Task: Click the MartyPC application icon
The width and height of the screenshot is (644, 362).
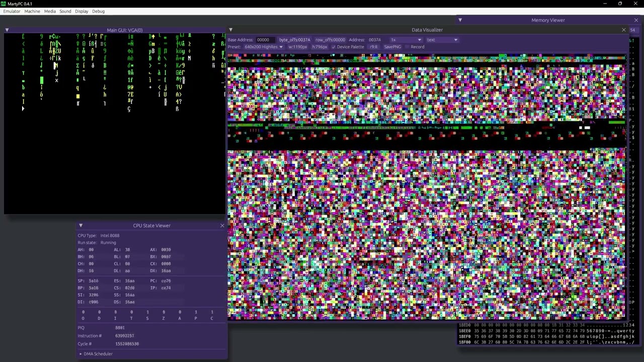Action: tap(4, 4)
